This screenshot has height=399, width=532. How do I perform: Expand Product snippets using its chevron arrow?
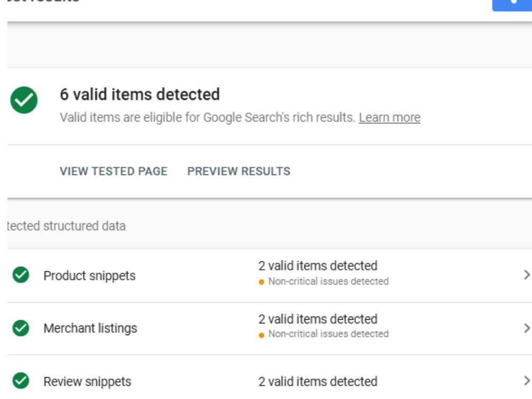pos(526,275)
